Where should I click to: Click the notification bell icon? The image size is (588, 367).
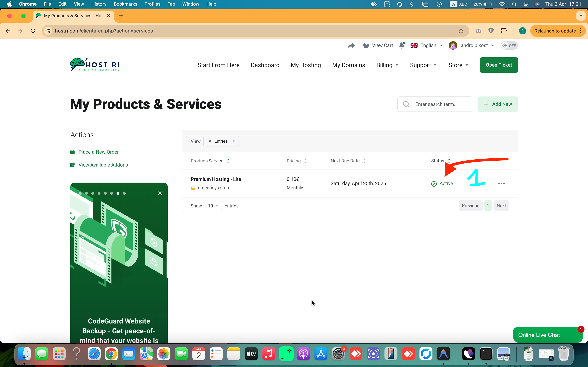point(402,45)
